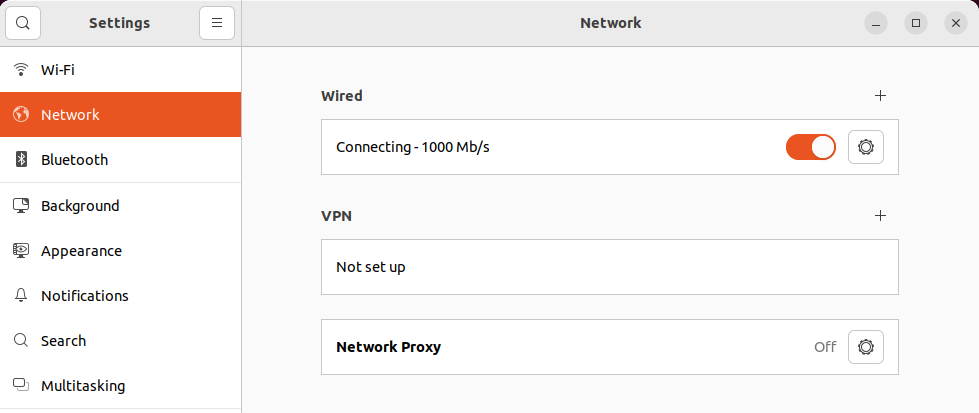Click the Wi-Fi icon in sidebar
The height and width of the screenshot is (413, 979).
[20, 70]
